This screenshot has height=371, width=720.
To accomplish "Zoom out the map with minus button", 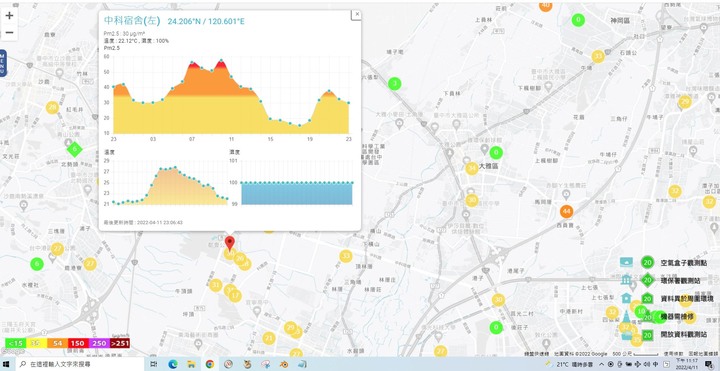I will tap(9, 33).
